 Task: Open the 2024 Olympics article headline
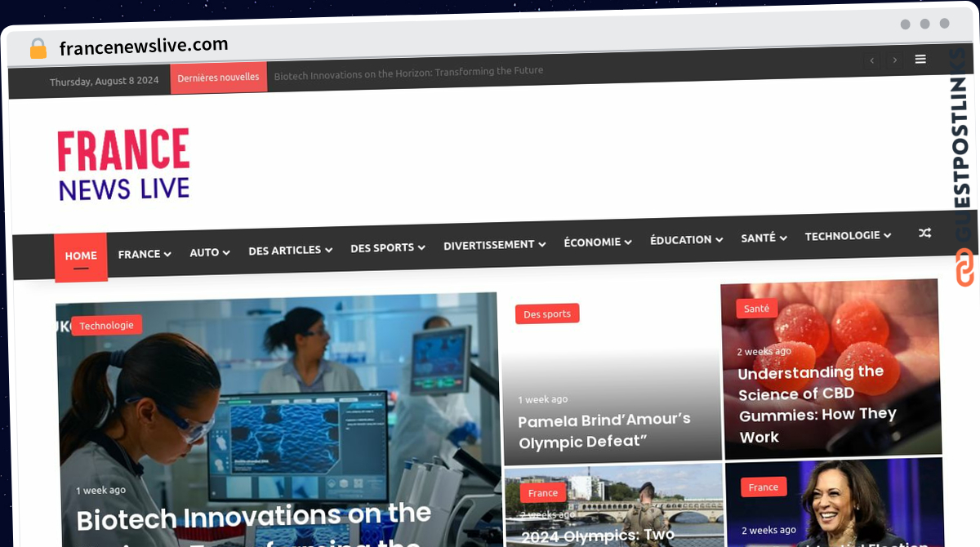598,536
